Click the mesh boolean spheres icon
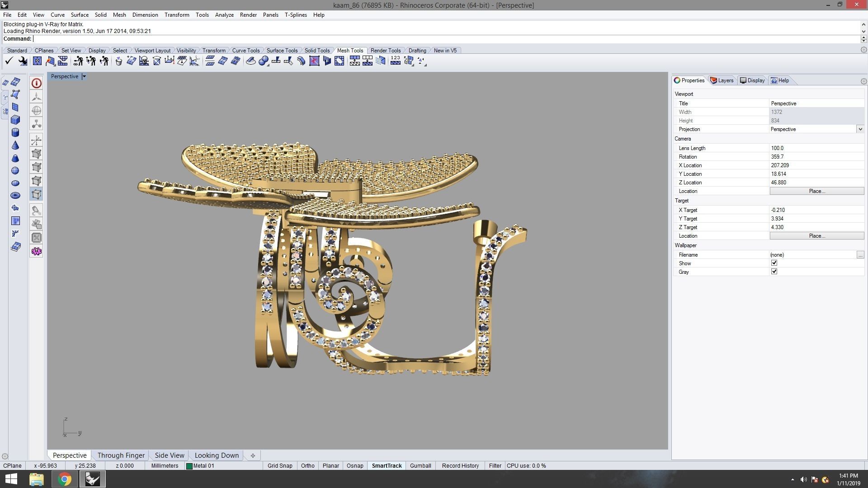This screenshot has height=488, width=868. 264,61
